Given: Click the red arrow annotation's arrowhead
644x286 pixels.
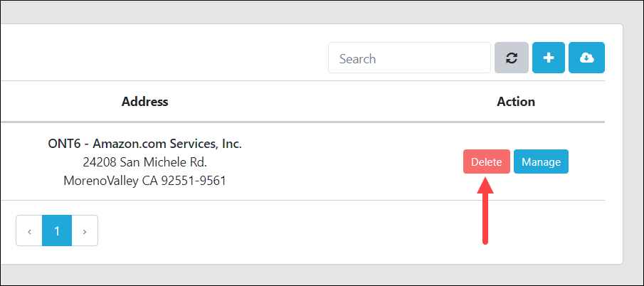Looking at the screenshot, I should (485, 185).
